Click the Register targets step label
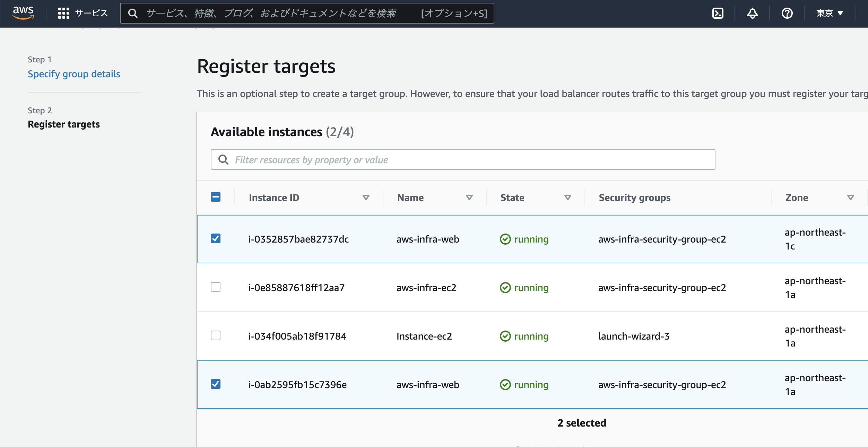The height and width of the screenshot is (447, 868). [64, 124]
